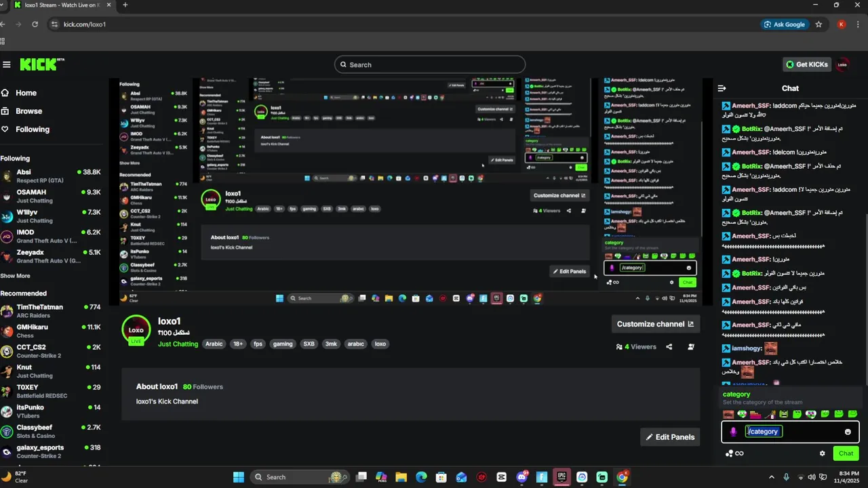
Task: Open Chrome profile K icon
Action: click(841, 24)
